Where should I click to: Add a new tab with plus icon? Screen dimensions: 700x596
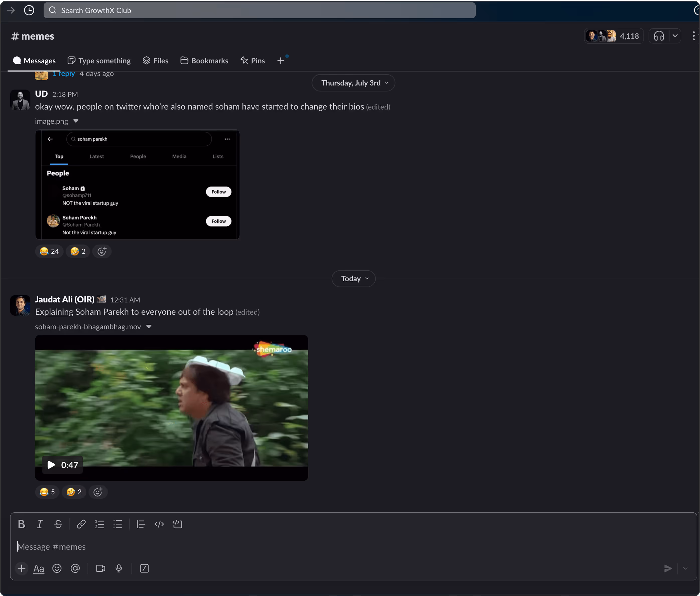281,61
